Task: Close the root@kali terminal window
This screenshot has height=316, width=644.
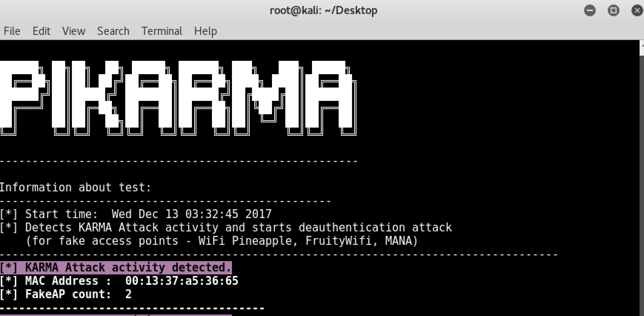Action: [x=637, y=10]
